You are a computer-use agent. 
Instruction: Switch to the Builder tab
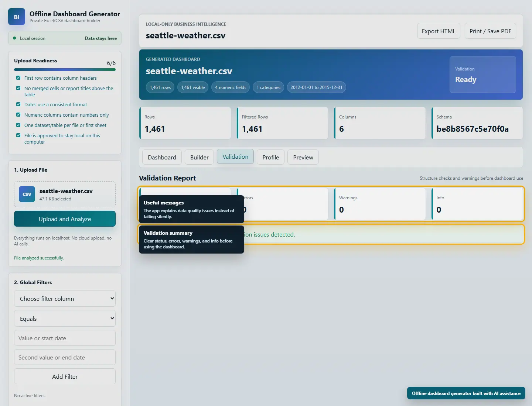[199, 157]
